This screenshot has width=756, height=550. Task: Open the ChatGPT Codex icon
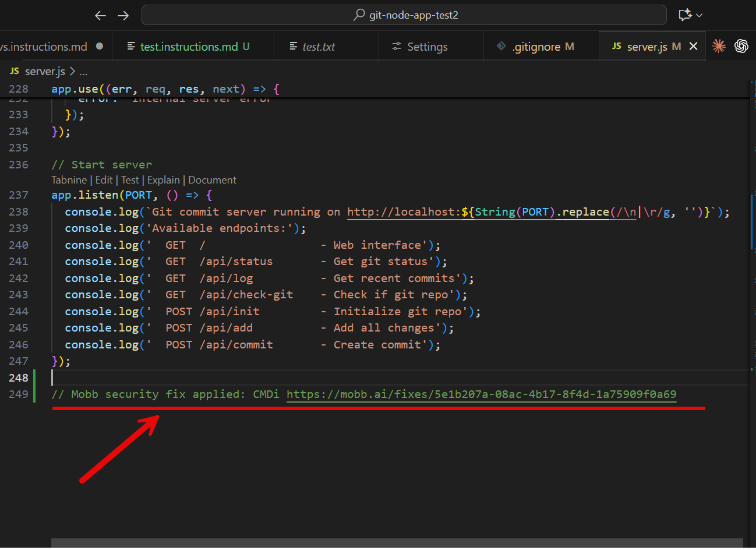pos(741,46)
